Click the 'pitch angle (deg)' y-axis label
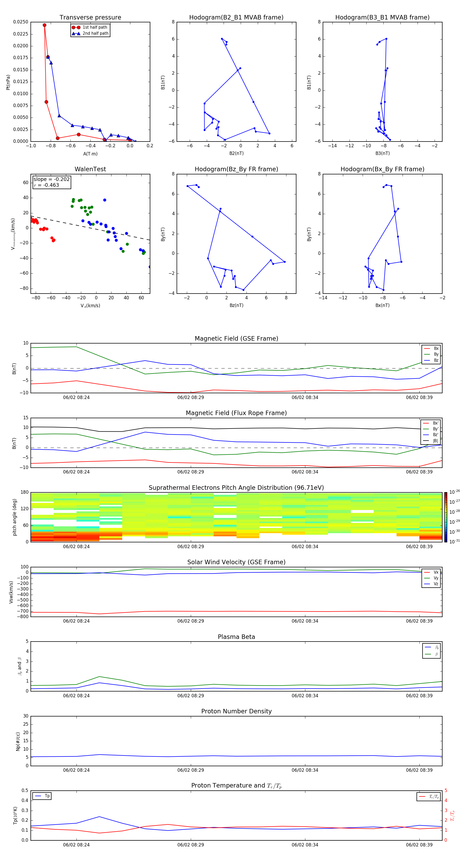Viewport: 473px width, 868px height. [14, 517]
